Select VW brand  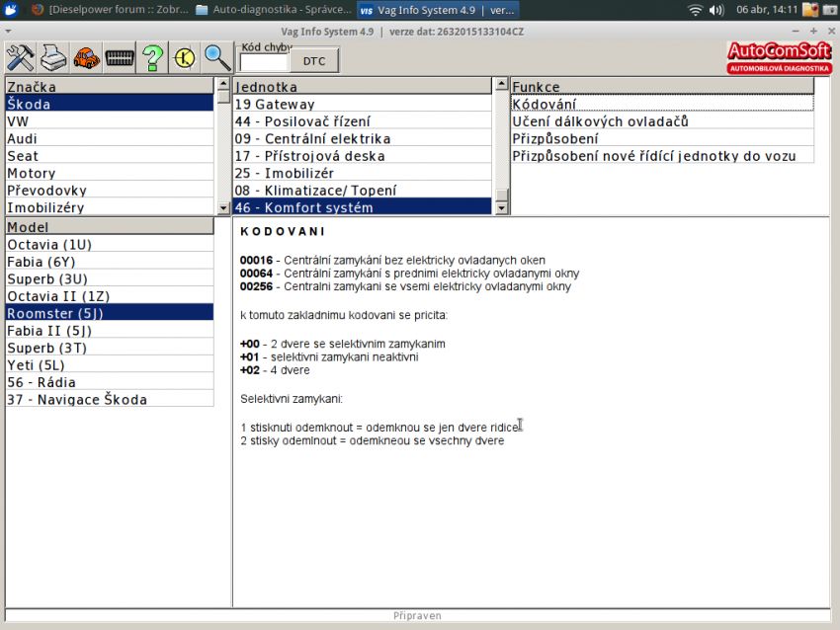pos(110,121)
